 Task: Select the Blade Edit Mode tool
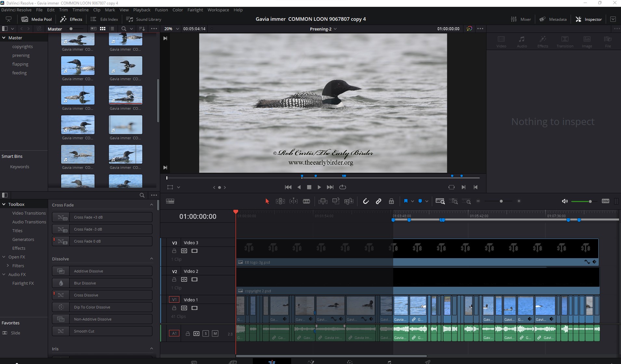306,201
